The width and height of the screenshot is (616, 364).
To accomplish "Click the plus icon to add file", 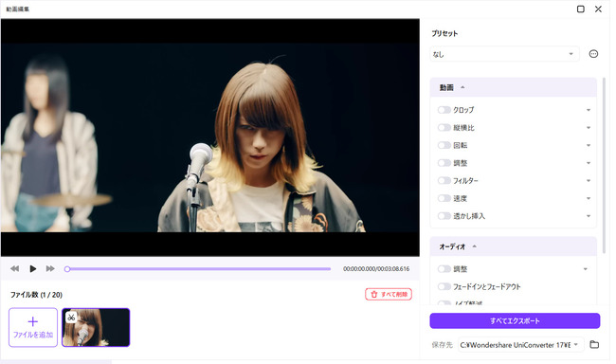I will 33,321.
